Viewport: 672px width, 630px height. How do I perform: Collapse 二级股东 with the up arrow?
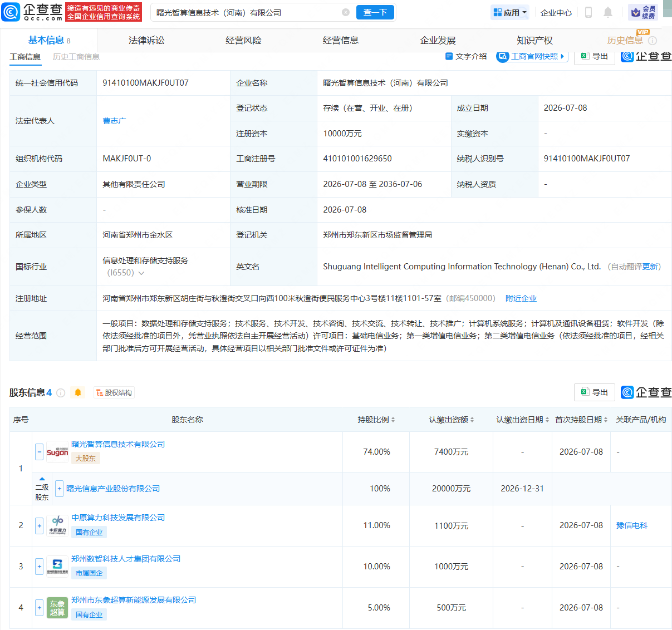pyautogui.click(x=42, y=479)
